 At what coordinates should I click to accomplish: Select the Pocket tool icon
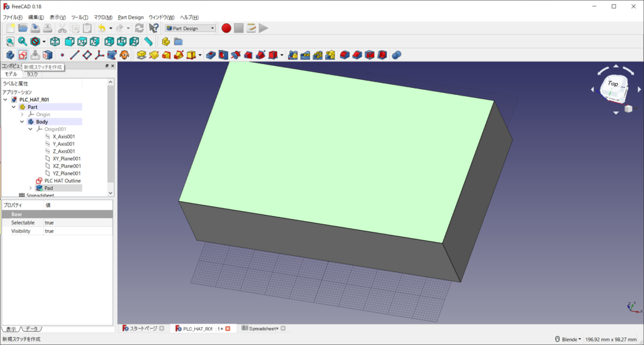(x=211, y=55)
